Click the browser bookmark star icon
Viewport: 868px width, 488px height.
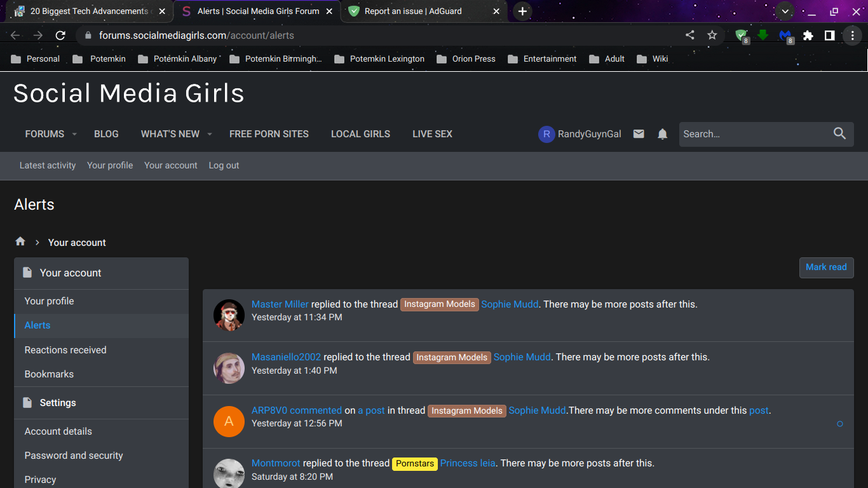712,35
